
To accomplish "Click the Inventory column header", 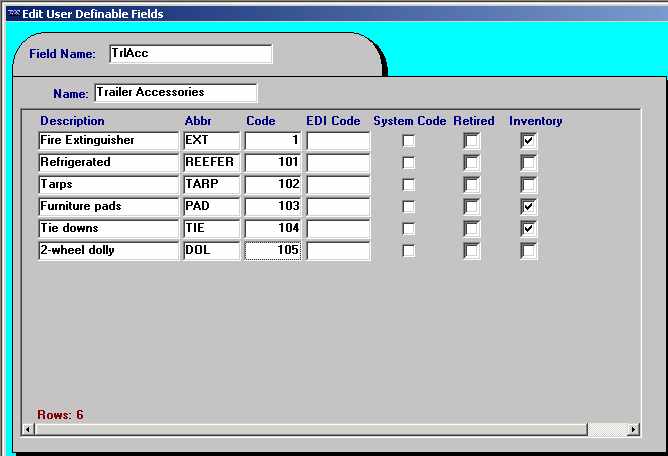I will coord(535,121).
